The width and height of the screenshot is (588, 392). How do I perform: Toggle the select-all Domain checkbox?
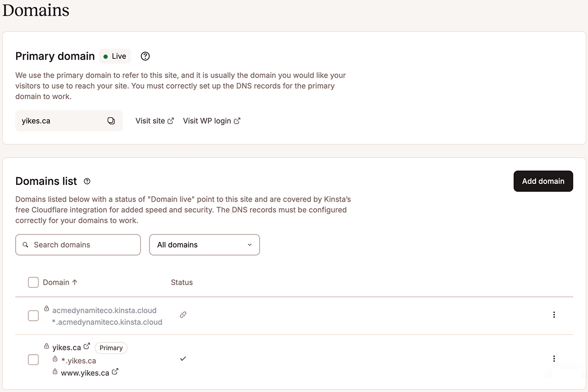(x=33, y=282)
